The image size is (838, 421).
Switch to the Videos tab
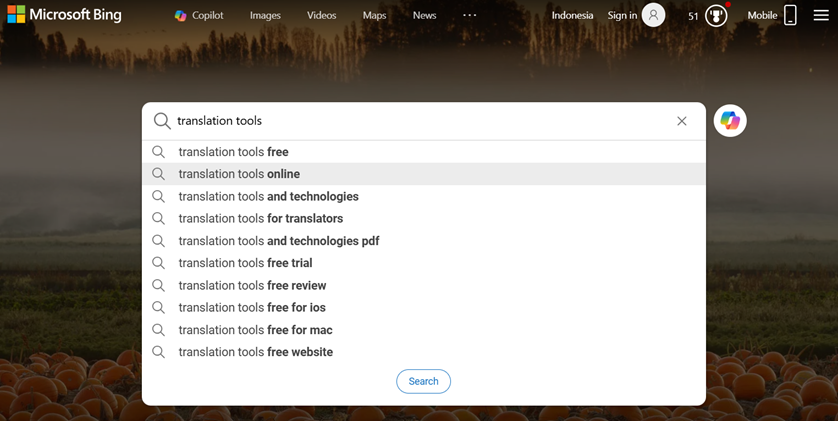point(321,15)
